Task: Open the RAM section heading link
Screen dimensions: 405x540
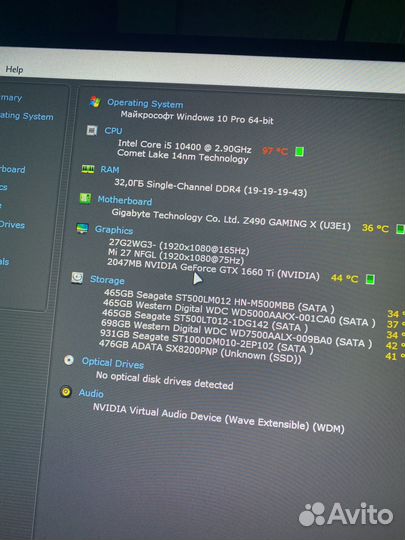Action: pyautogui.click(x=110, y=169)
